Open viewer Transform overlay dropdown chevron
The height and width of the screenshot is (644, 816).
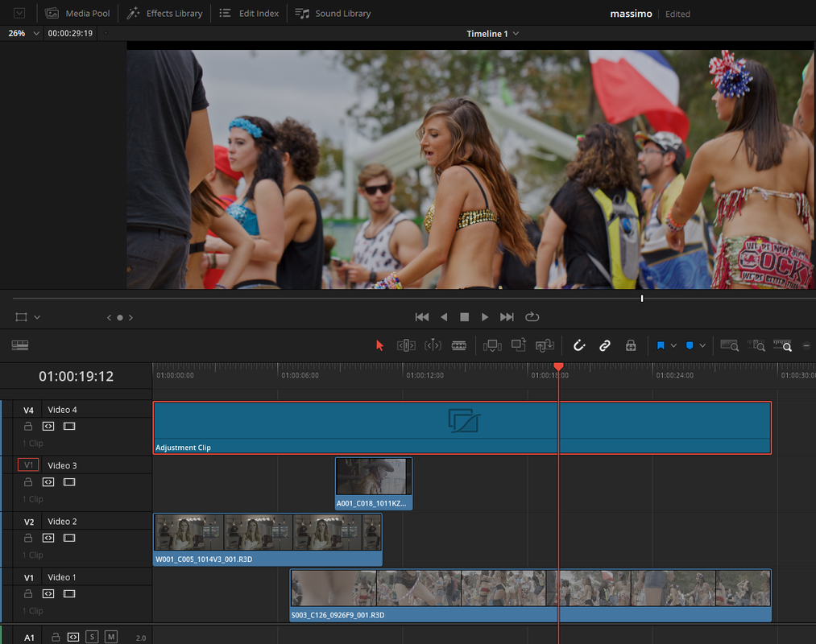[37, 317]
